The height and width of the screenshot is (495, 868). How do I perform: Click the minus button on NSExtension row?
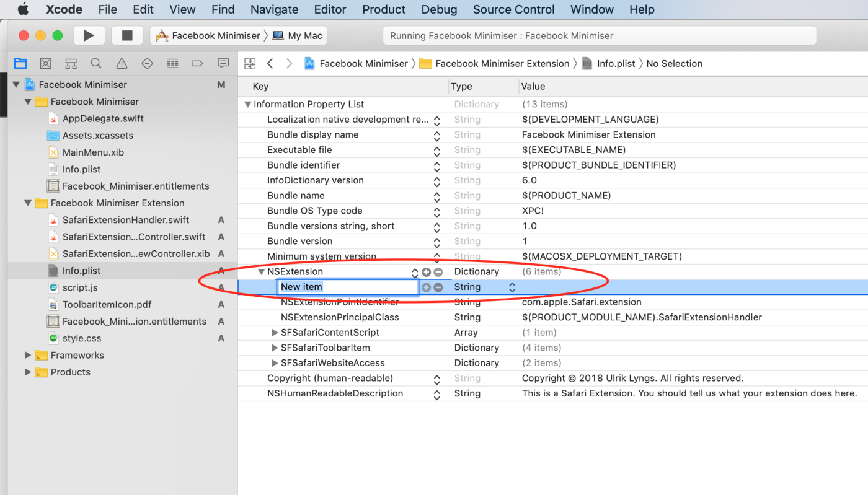click(x=438, y=272)
